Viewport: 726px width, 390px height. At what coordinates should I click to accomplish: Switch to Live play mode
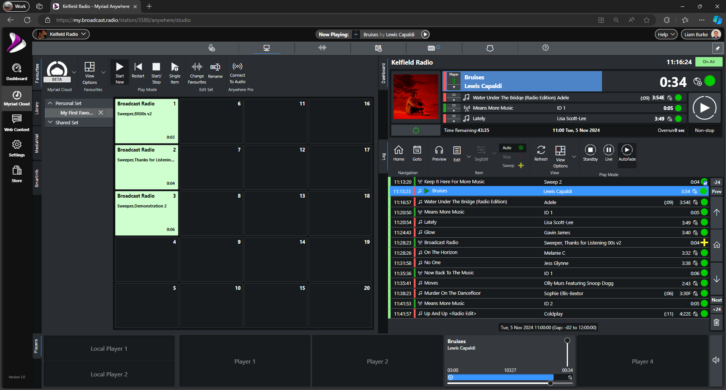coord(608,153)
